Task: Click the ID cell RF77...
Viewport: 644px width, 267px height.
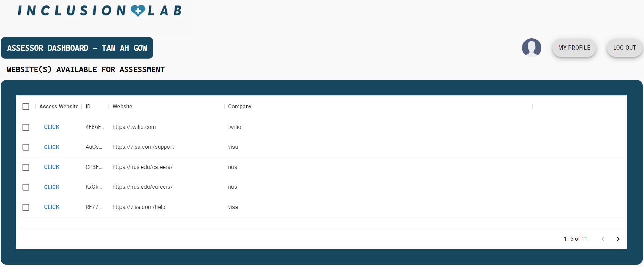Action: tap(93, 207)
